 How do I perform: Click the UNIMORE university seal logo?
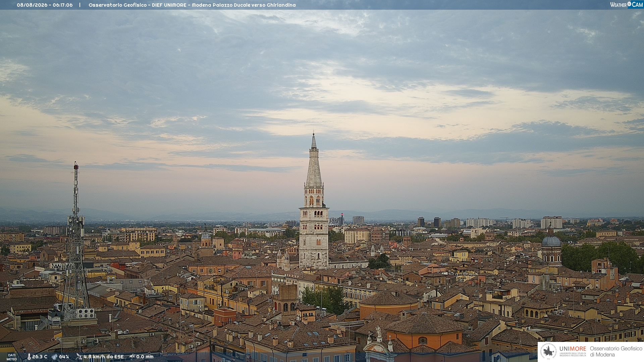[549, 351]
